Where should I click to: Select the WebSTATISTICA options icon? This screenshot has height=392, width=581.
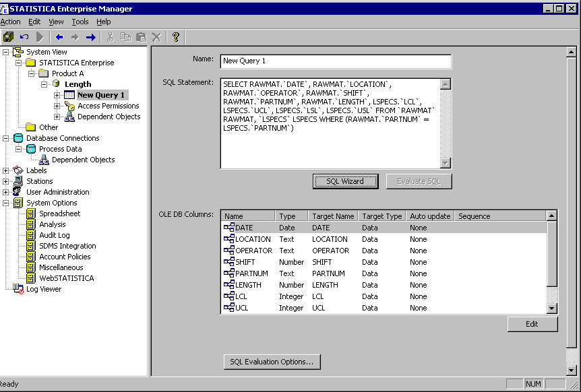click(31, 278)
